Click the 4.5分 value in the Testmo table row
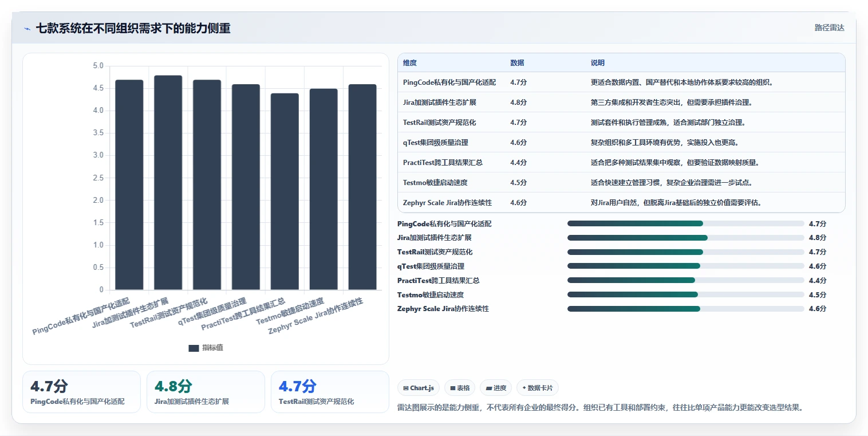The width and height of the screenshot is (868, 436). click(x=519, y=183)
